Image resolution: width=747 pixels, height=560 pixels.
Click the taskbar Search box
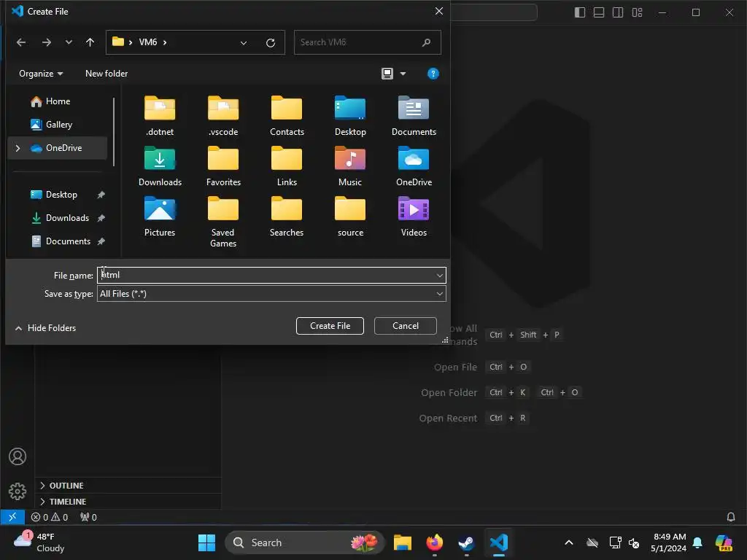304,542
